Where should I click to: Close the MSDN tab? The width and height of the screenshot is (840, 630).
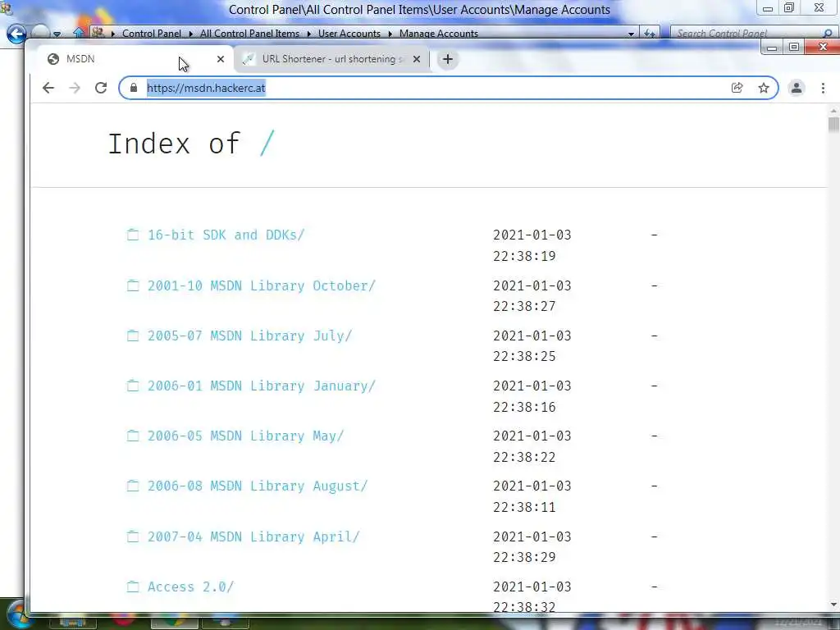coord(220,59)
